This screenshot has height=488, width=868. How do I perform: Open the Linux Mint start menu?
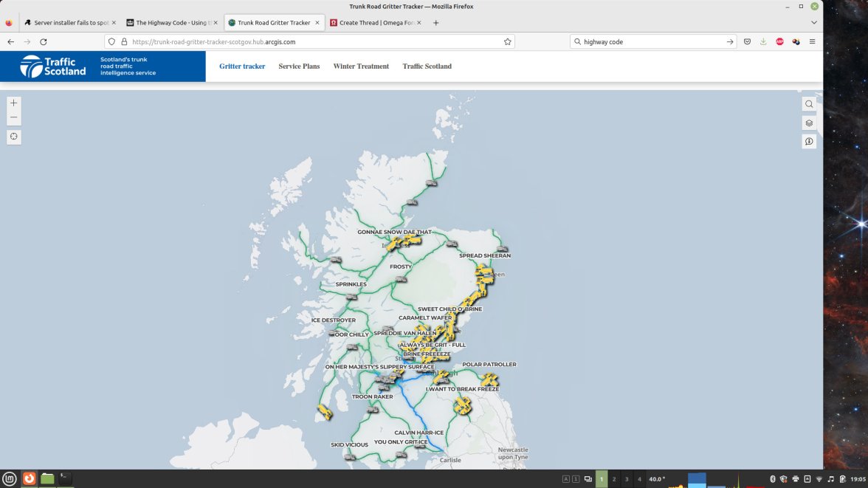[10, 478]
